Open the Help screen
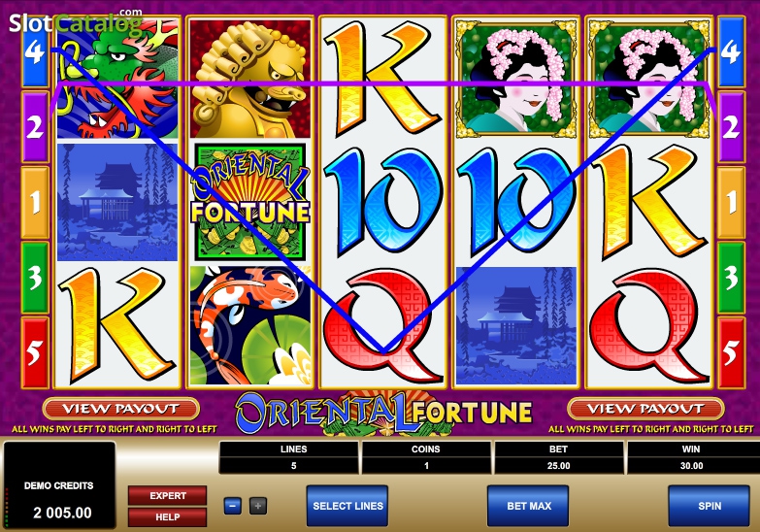 point(168,517)
